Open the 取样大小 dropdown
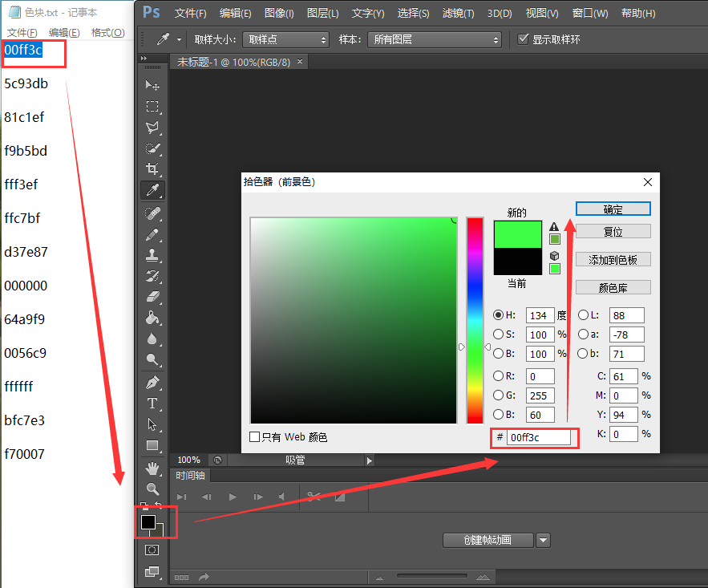708x588 pixels. click(x=285, y=40)
